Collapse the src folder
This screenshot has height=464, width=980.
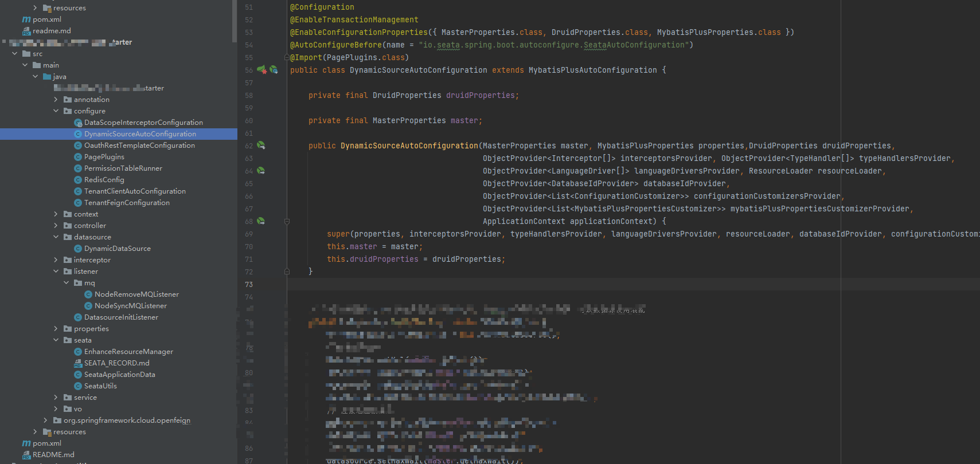coord(14,54)
